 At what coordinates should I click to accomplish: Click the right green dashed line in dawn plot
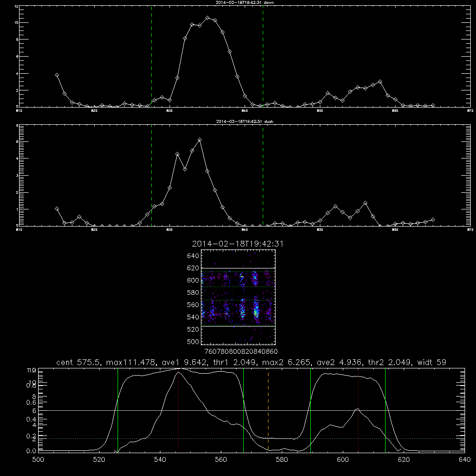pos(263,56)
